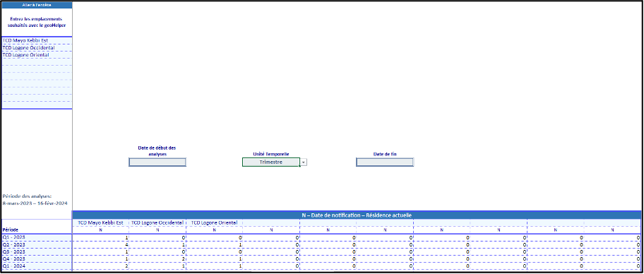Click the "Unité Temporelle" label
The image size is (644, 274).
click(271, 154)
